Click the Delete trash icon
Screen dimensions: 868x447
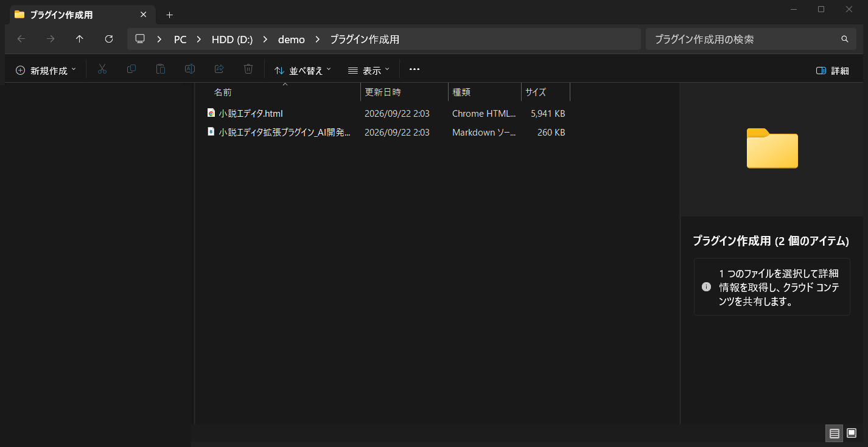click(248, 69)
